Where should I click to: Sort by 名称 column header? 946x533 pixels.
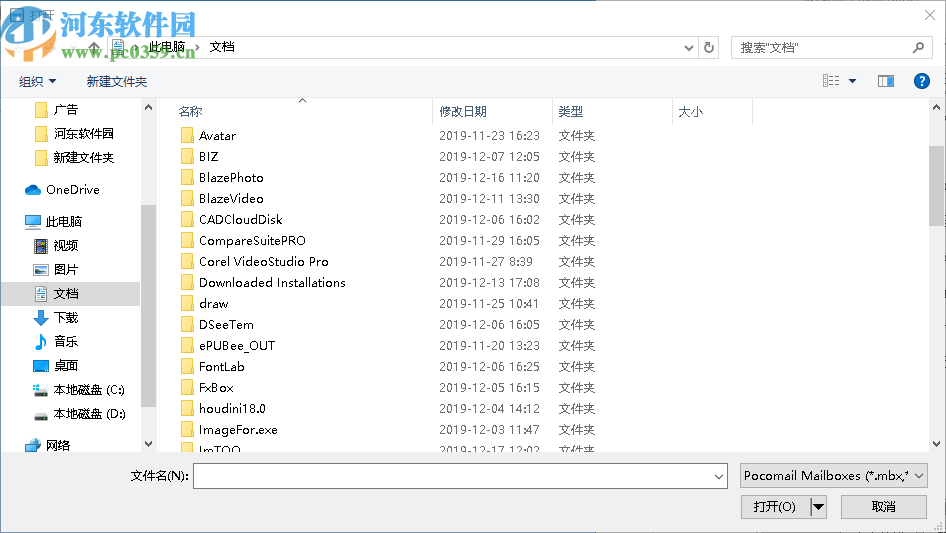pos(190,112)
